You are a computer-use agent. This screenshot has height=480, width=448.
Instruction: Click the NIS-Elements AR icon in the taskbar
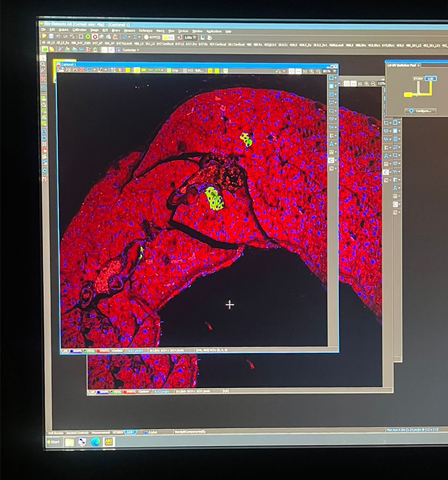tap(108, 442)
